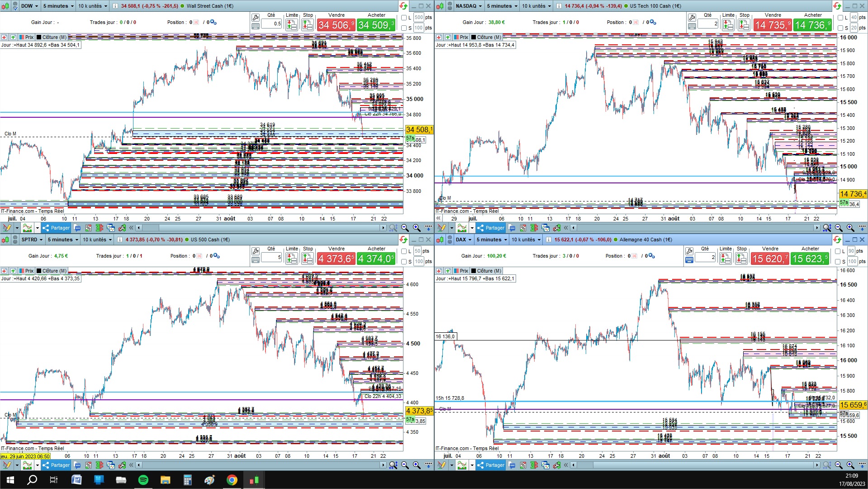Open the wrench settings in the SPTRD order bar

pyautogui.click(x=256, y=251)
